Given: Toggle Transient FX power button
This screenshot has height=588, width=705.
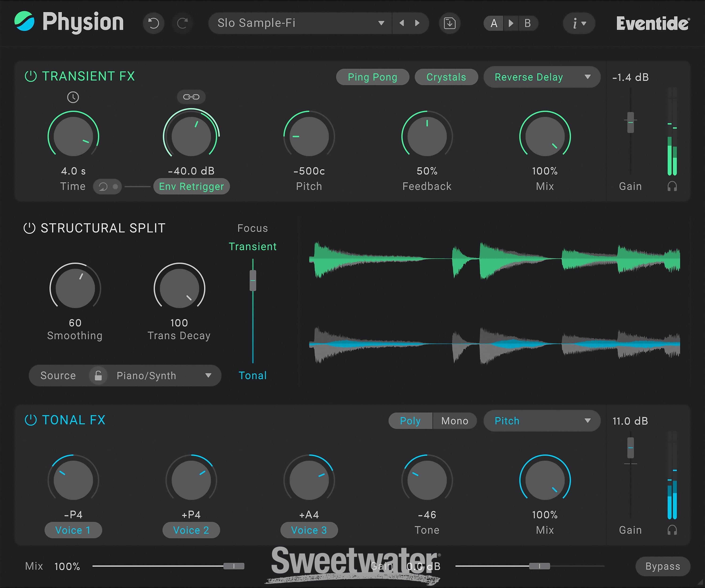Looking at the screenshot, I should pos(31,76).
